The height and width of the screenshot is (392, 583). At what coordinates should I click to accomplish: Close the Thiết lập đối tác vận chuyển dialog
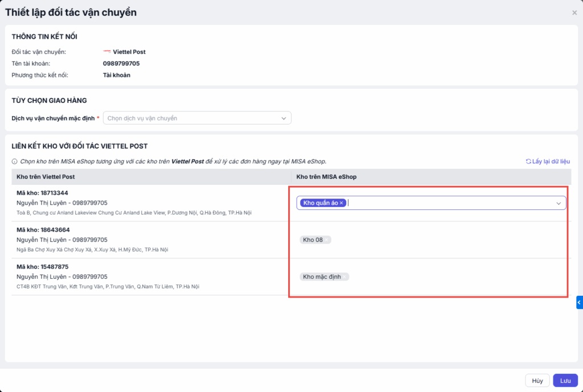pos(574,13)
